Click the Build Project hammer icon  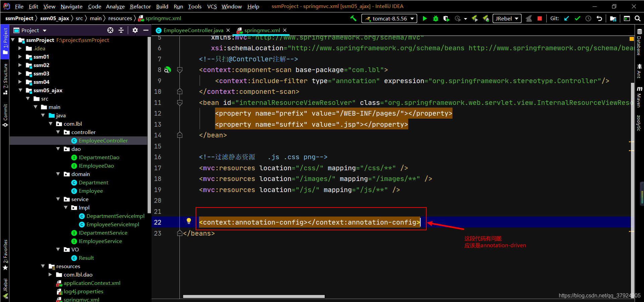click(x=353, y=18)
